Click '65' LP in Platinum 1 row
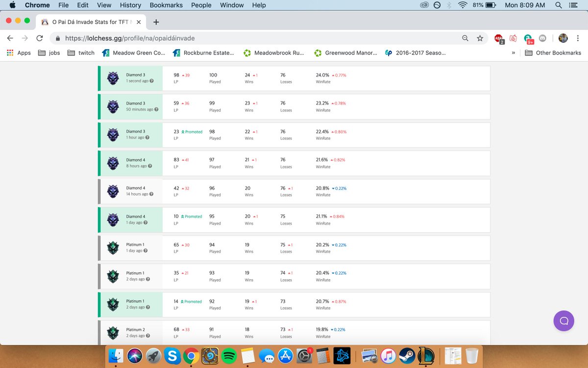 [176, 245]
